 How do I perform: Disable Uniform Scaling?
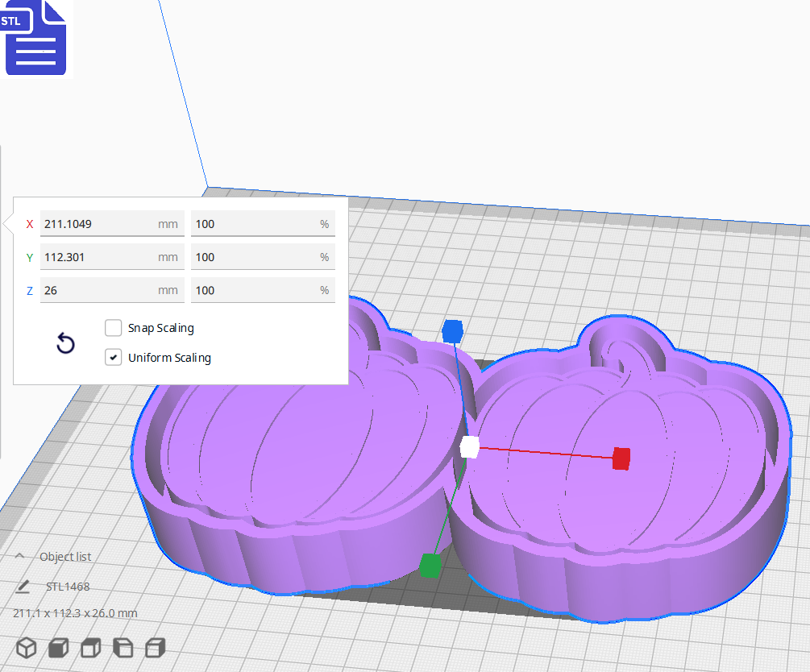(x=113, y=357)
